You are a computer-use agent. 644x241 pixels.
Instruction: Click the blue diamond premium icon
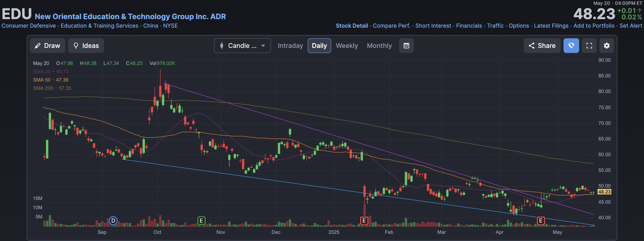click(x=571, y=46)
